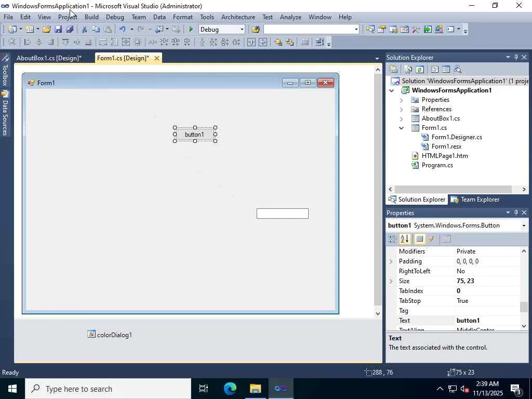Pin the Solution Explorer panel
This screenshot has width=532, height=399.
pyautogui.click(x=516, y=57)
